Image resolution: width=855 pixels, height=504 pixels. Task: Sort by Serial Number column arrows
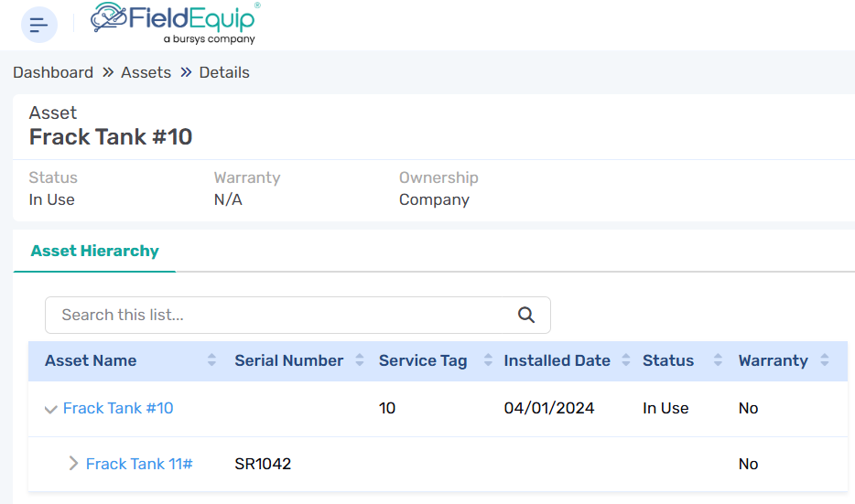click(360, 360)
